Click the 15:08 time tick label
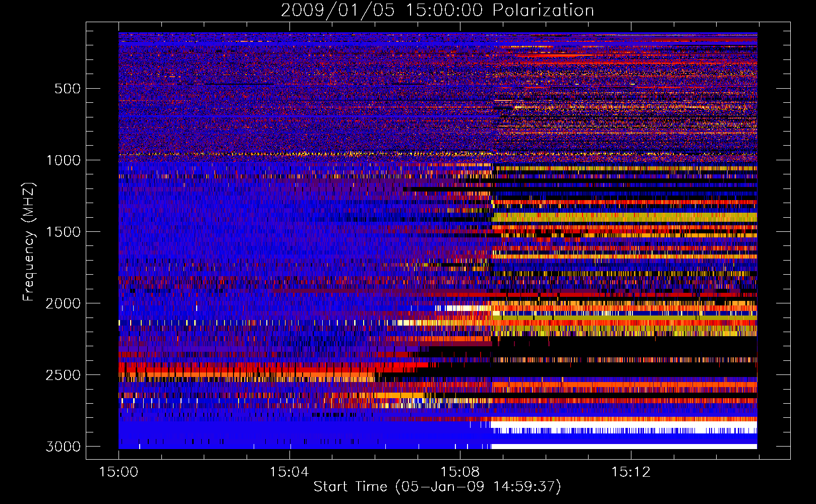The height and width of the screenshot is (504, 816). click(460, 472)
